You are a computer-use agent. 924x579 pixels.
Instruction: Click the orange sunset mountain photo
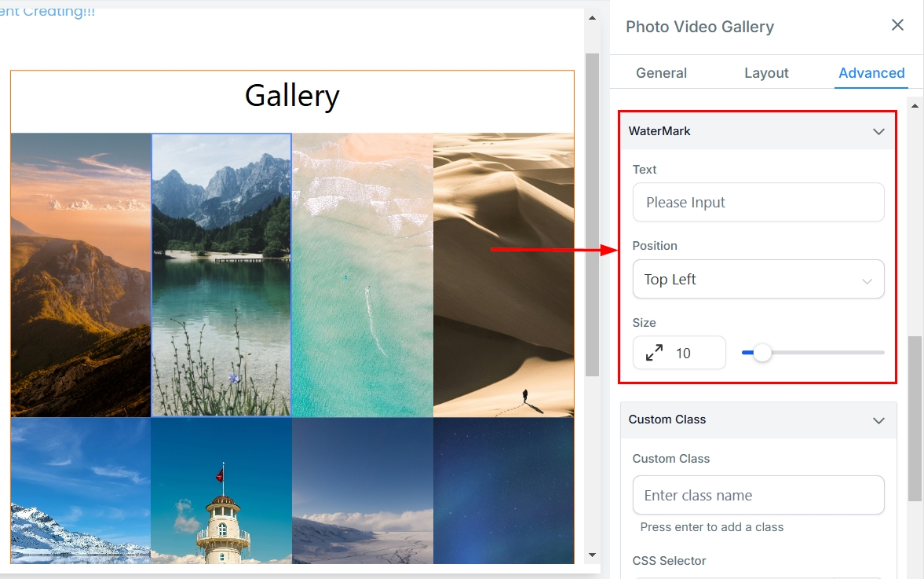[x=80, y=275]
